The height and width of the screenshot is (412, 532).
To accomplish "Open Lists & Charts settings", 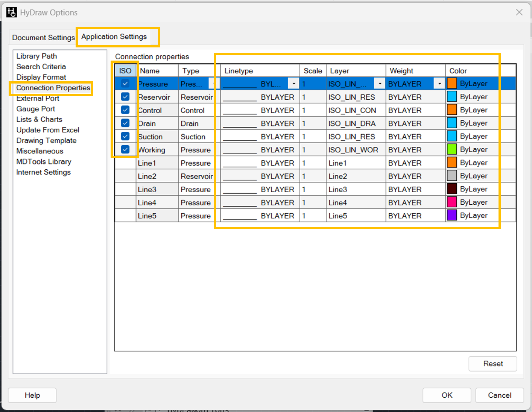I will [x=39, y=119].
